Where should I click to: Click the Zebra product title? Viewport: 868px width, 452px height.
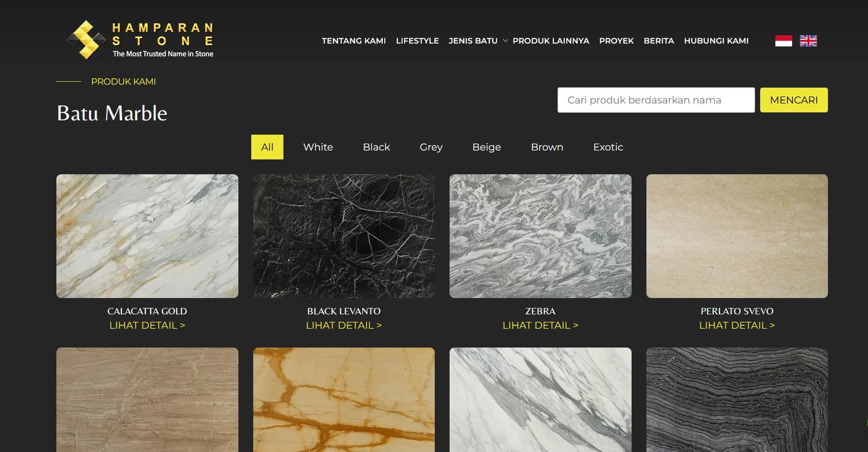[541, 311]
